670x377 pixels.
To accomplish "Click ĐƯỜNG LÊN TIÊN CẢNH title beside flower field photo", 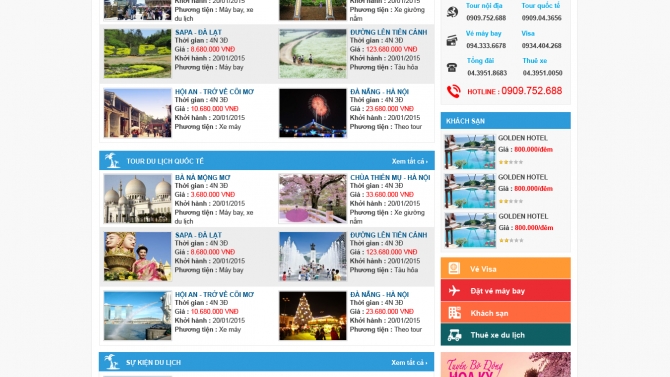I will pyautogui.click(x=388, y=32).
